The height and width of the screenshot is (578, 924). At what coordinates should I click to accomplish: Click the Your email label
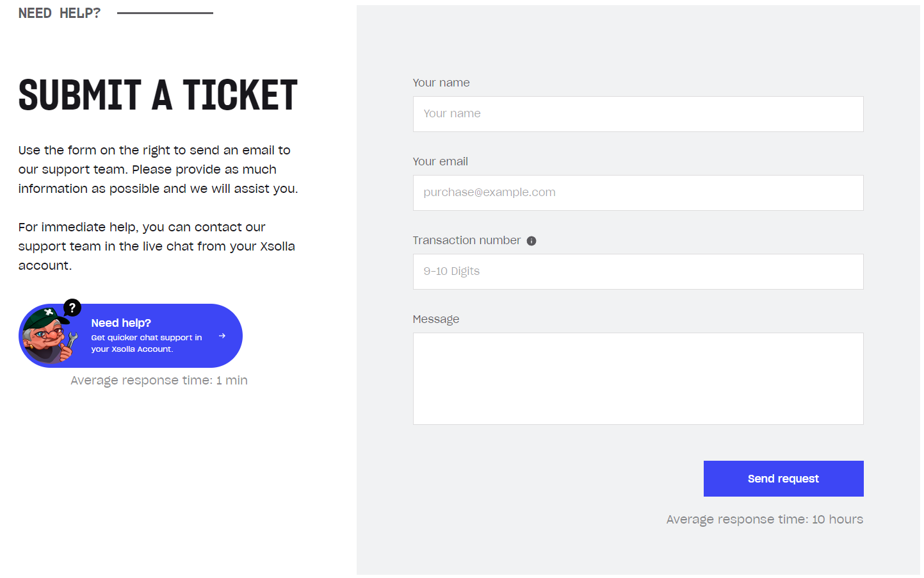pos(440,161)
